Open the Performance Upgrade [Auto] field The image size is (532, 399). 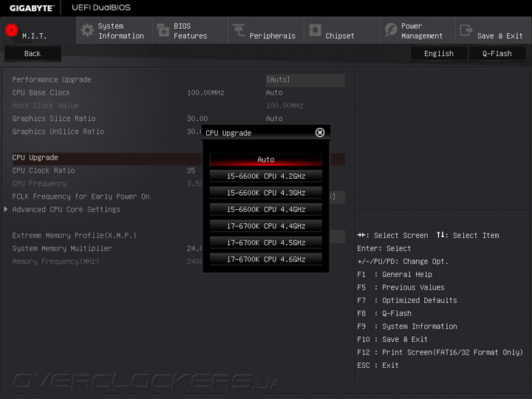point(305,80)
